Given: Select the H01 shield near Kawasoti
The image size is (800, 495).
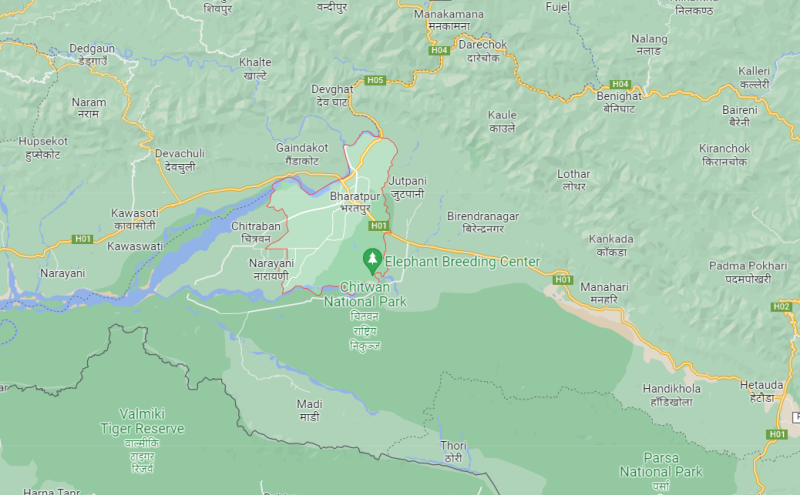Looking at the screenshot, I should pos(82,239).
